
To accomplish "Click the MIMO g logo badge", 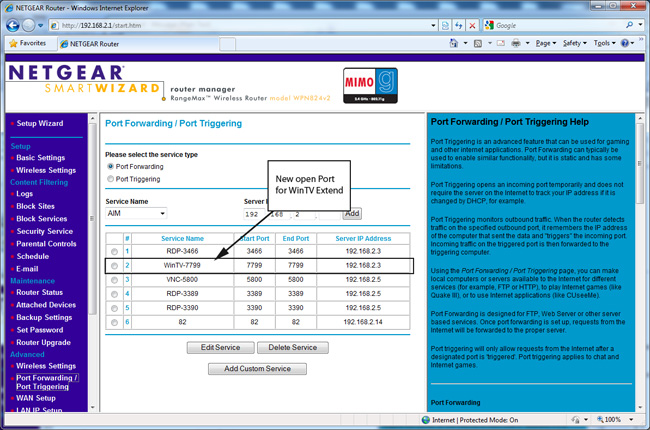I will click(370, 85).
